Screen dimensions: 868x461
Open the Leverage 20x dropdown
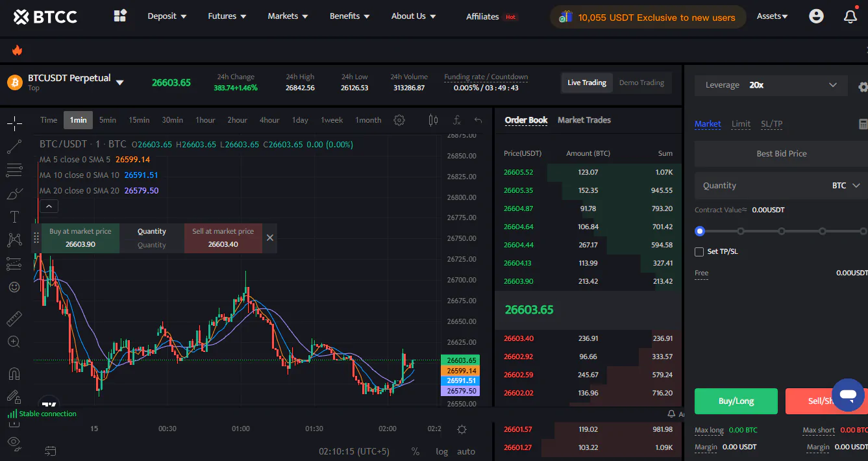pyautogui.click(x=771, y=85)
